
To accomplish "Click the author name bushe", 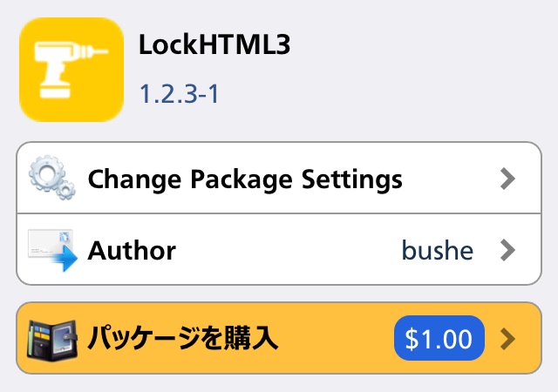I will (x=438, y=250).
